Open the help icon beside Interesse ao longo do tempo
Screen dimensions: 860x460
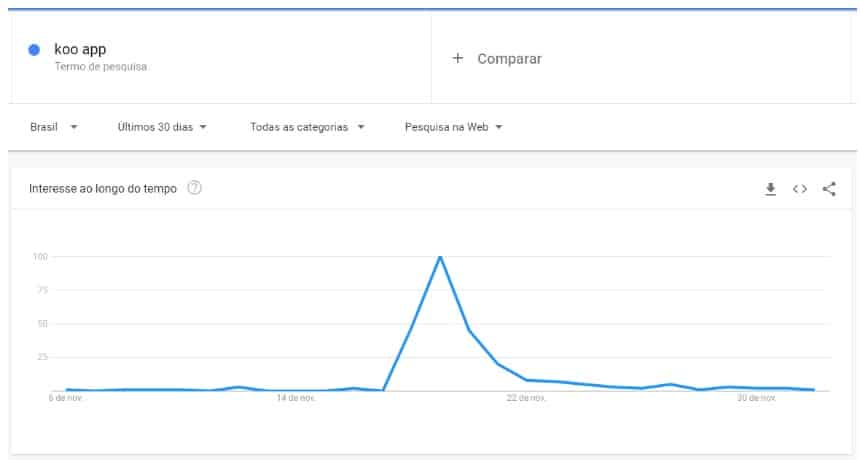(x=195, y=188)
